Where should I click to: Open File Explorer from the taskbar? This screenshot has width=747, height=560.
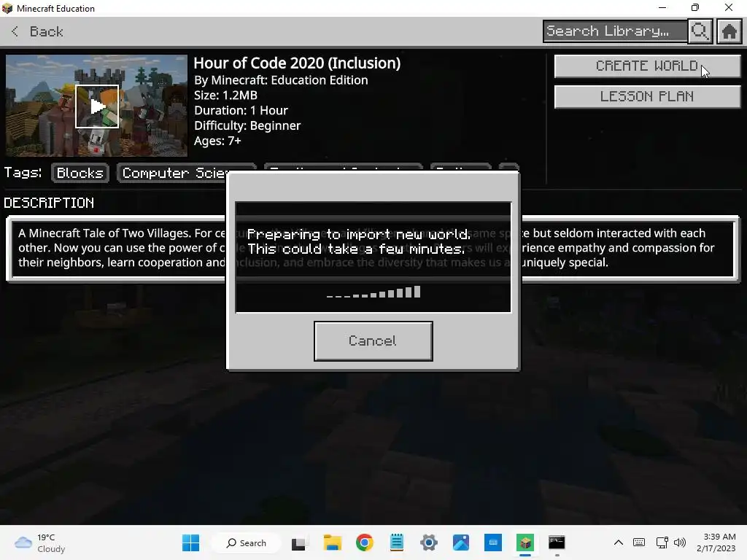click(332, 542)
